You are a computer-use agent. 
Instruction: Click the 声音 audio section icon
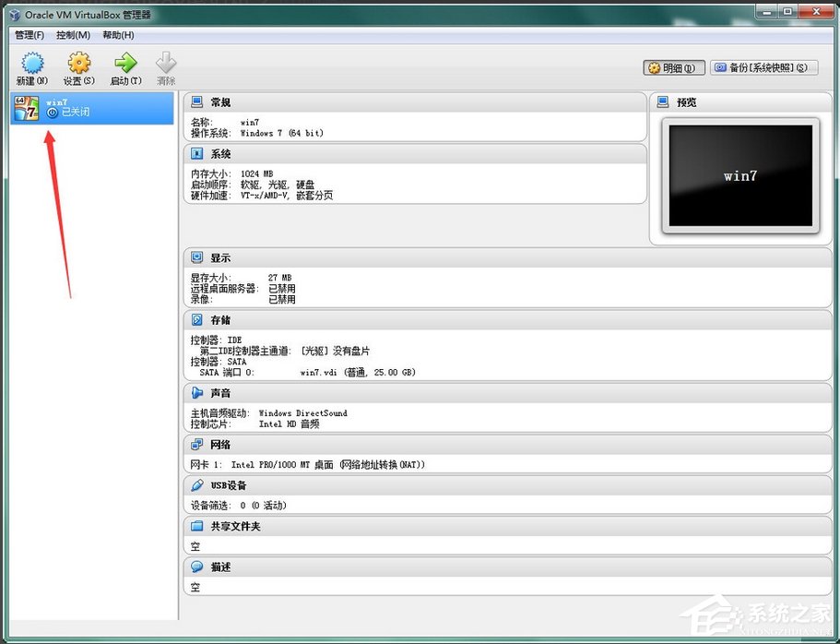pos(195,393)
